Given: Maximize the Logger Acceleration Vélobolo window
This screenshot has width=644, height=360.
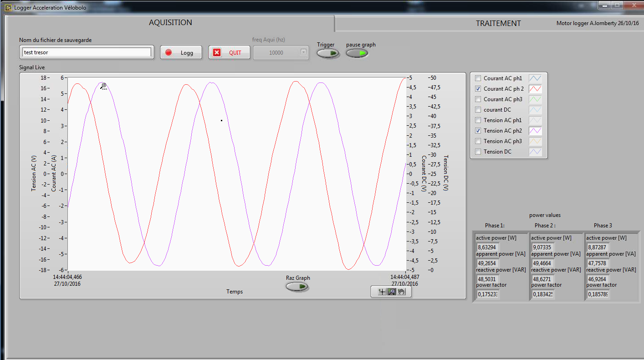Looking at the screenshot, I should click(617, 5).
